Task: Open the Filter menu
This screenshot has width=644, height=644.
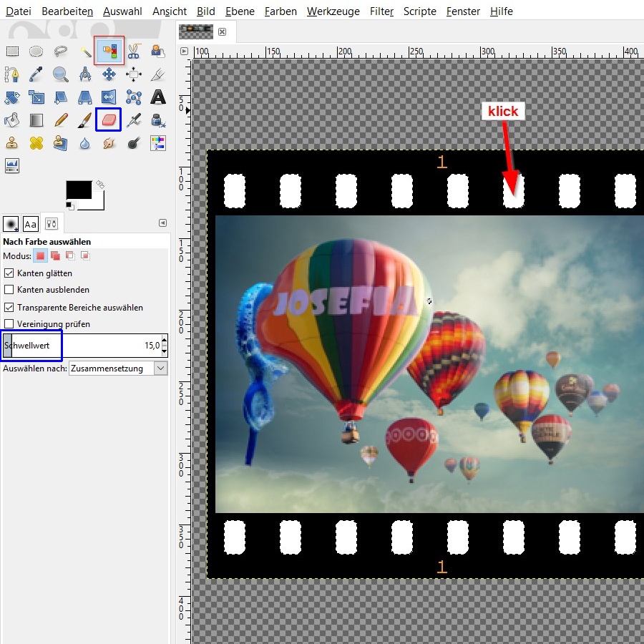Action: coord(381,11)
